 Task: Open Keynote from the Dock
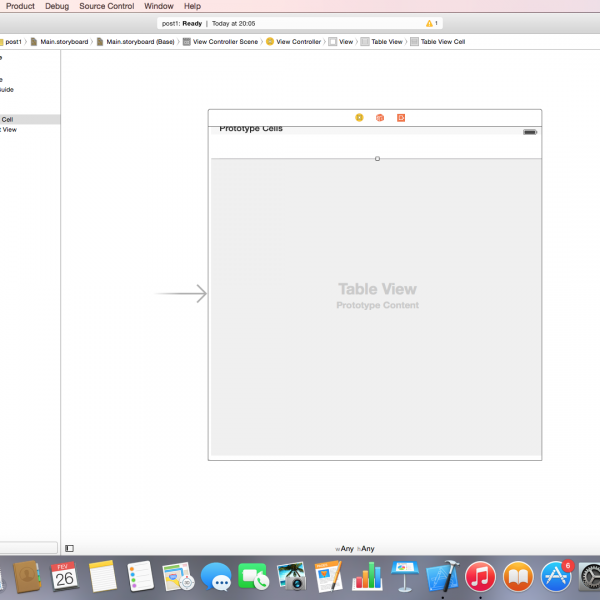tap(404, 576)
